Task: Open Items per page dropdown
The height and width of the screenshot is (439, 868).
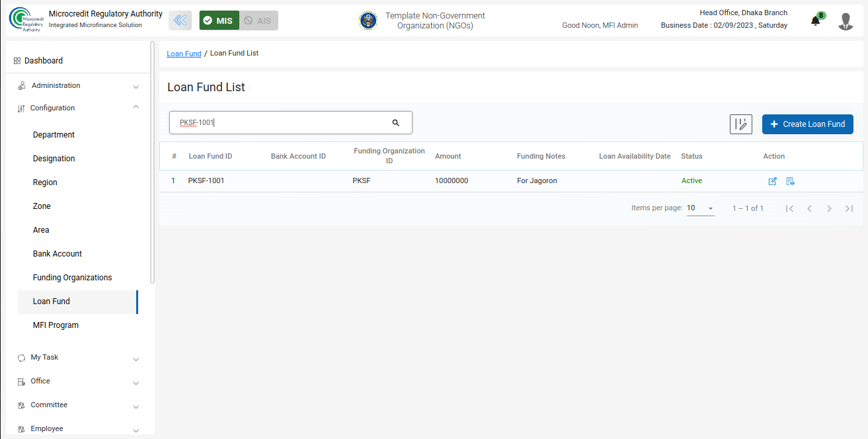Action: point(700,208)
